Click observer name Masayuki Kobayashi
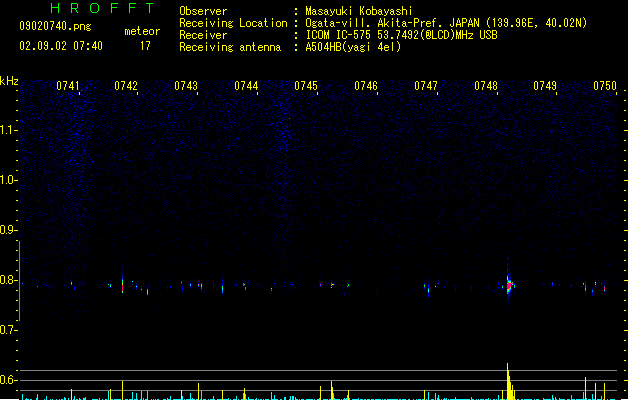The width and height of the screenshot is (629, 400). pyautogui.click(x=359, y=11)
